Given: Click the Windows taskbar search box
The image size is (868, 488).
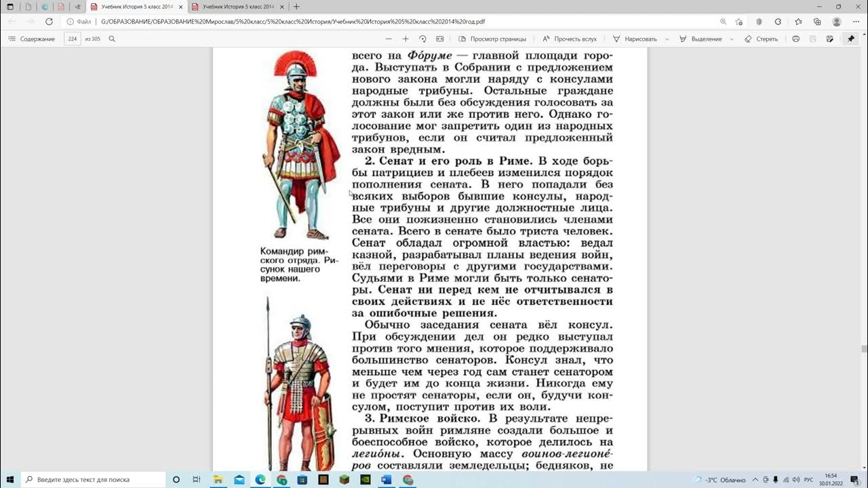Looking at the screenshot, I should 93,479.
